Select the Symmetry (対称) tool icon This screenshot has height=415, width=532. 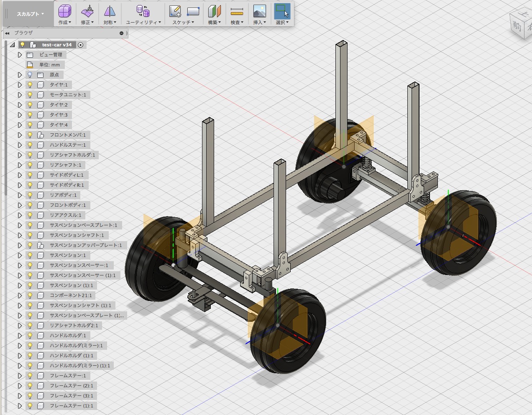(x=110, y=12)
